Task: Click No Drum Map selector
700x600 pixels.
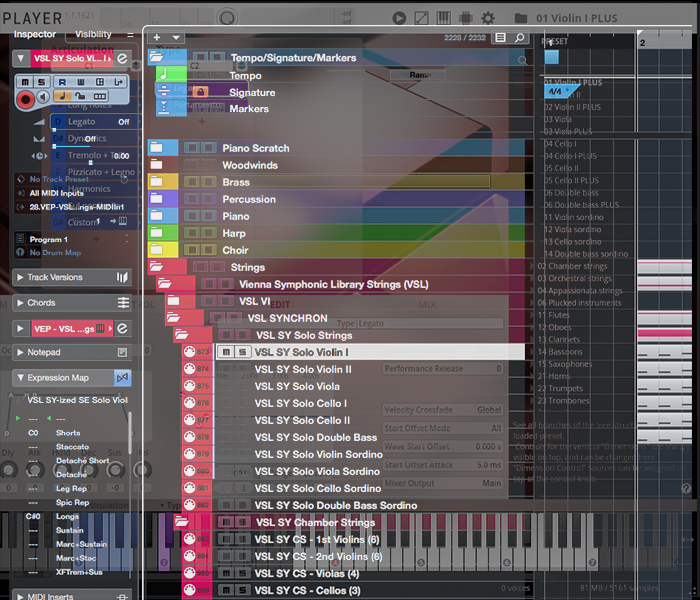Action: [55, 252]
